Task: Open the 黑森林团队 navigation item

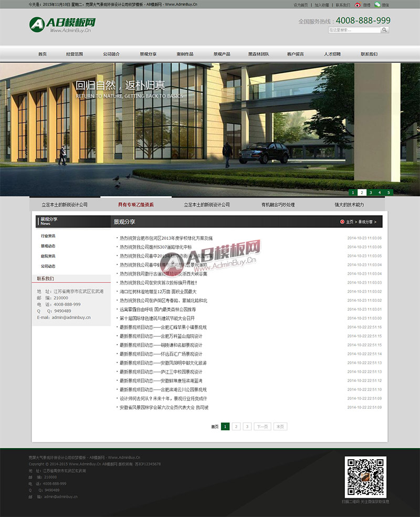Action: click(x=259, y=54)
